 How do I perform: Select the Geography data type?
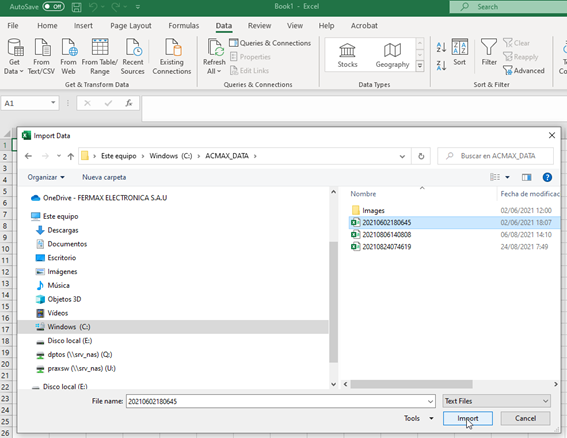pyautogui.click(x=392, y=55)
